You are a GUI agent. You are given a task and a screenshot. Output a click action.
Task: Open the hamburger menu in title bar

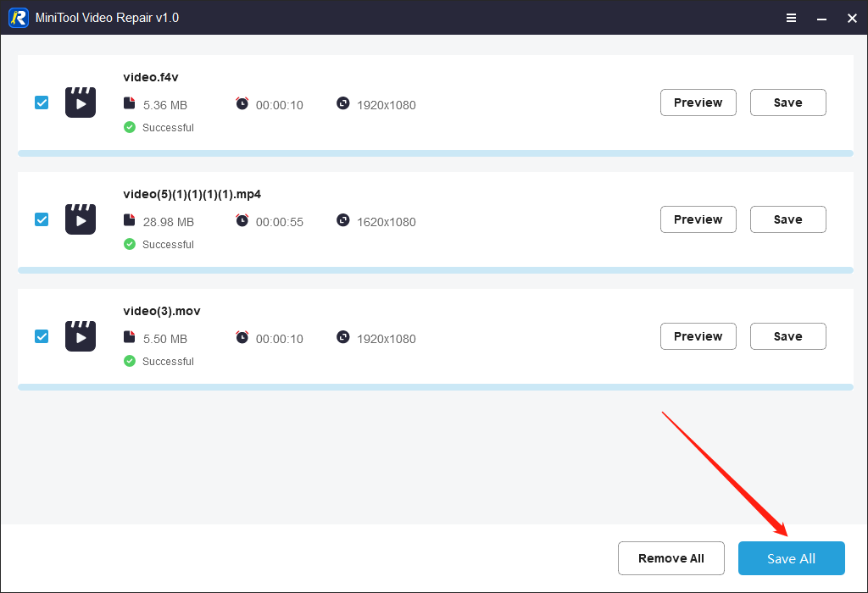tap(791, 18)
